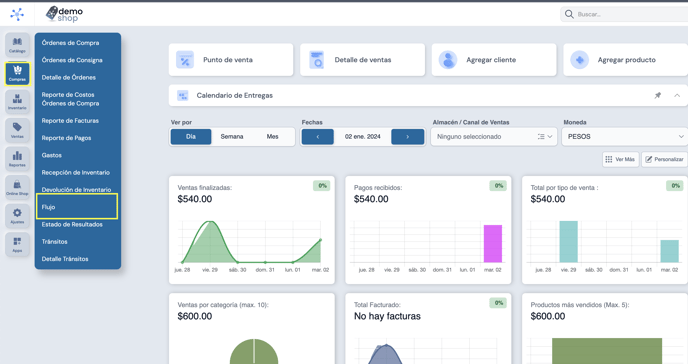Viewport: 688px width, 364px height.
Task: Click the Ventas finalizadas 0% badge
Action: [x=322, y=186]
